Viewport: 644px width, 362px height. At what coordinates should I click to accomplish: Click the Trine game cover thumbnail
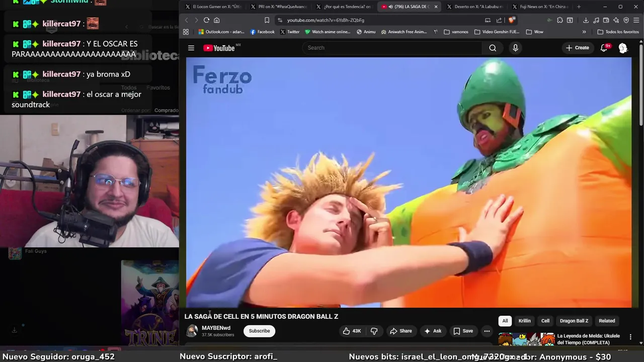coord(150,304)
